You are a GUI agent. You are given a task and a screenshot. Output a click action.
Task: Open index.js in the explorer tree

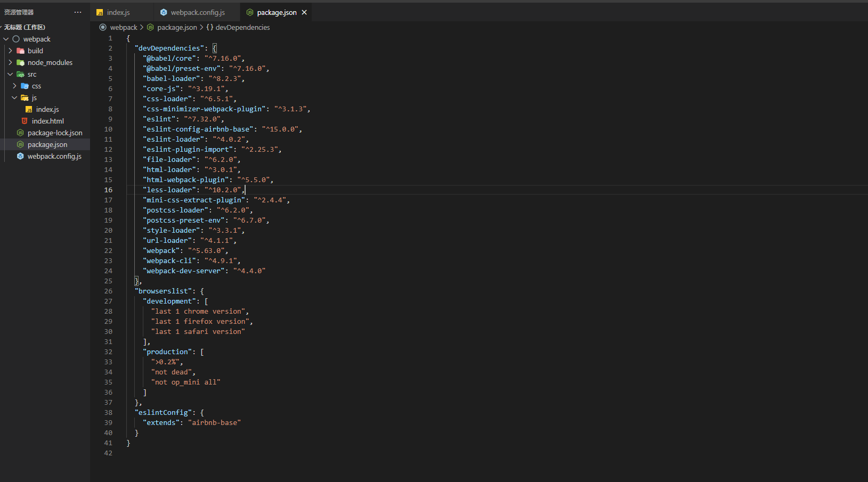pos(47,109)
